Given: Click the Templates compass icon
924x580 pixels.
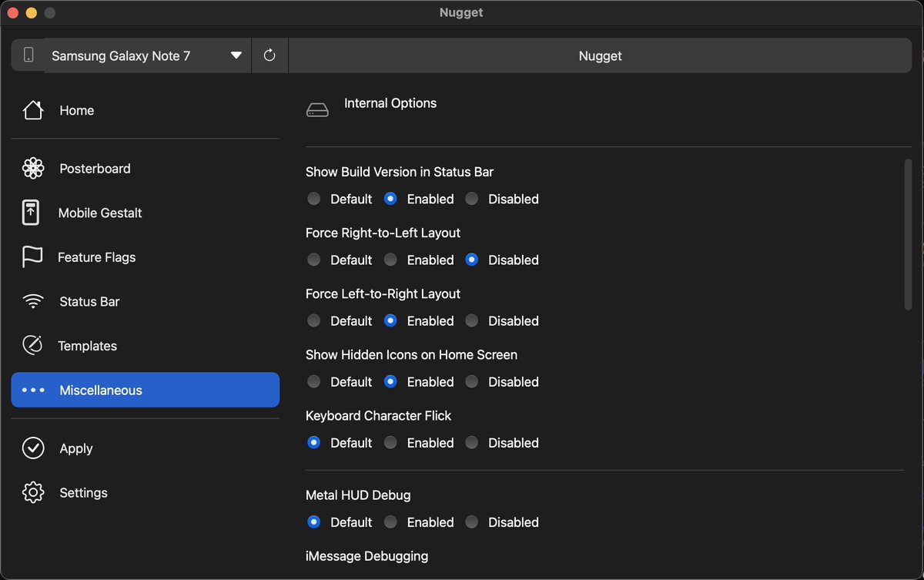Looking at the screenshot, I should (x=32, y=346).
